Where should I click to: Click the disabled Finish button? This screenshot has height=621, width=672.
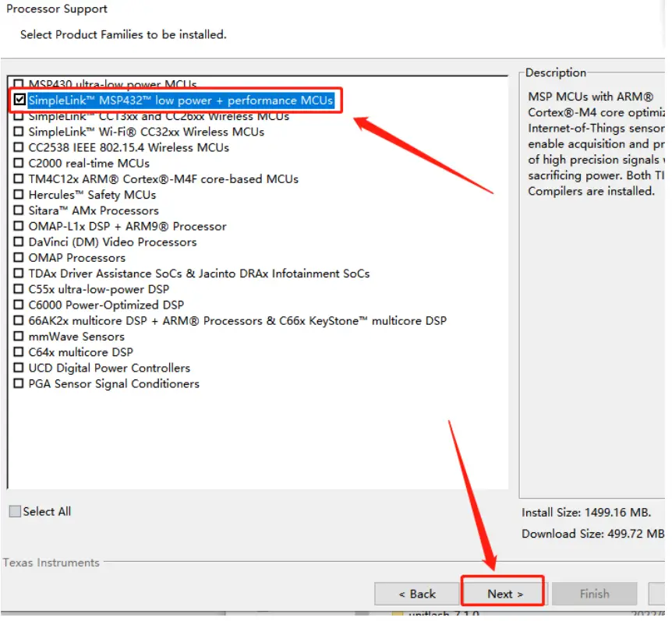click(x=594, y=594)
